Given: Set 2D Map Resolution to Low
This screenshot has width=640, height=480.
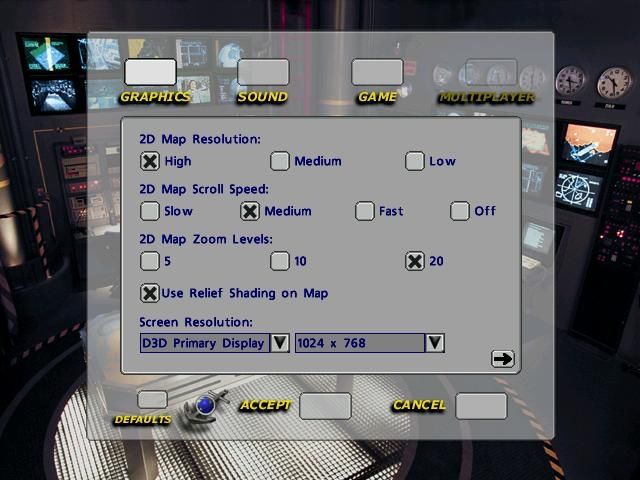Looking at the screenshot, I should 415,161.
